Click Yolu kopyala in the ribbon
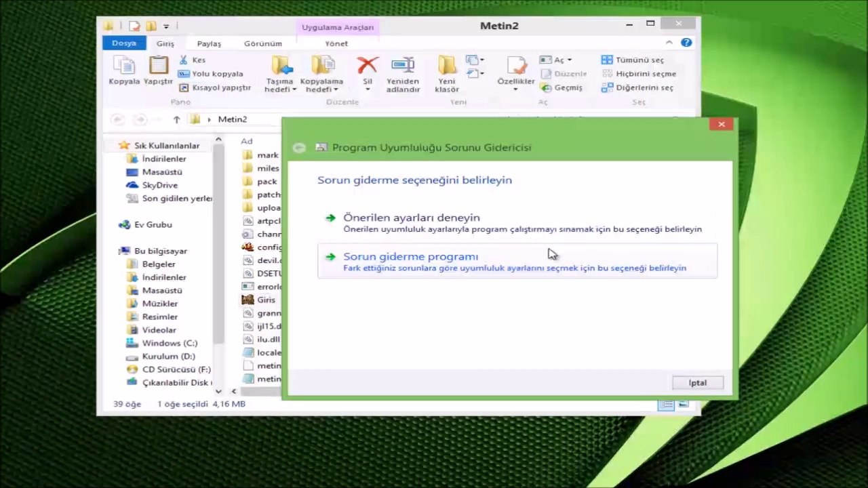Viewport: 868px width, 488px height. [x=210, y=74]
